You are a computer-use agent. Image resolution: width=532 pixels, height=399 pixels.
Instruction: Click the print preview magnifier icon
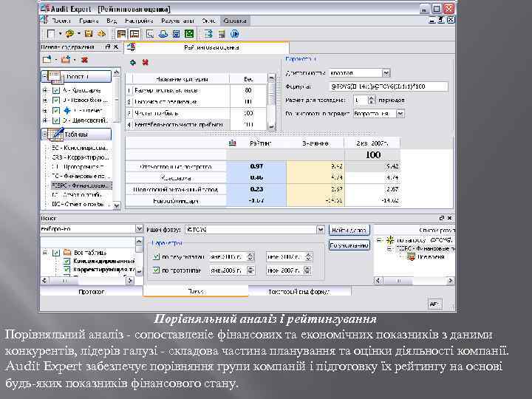coord(149,34)
